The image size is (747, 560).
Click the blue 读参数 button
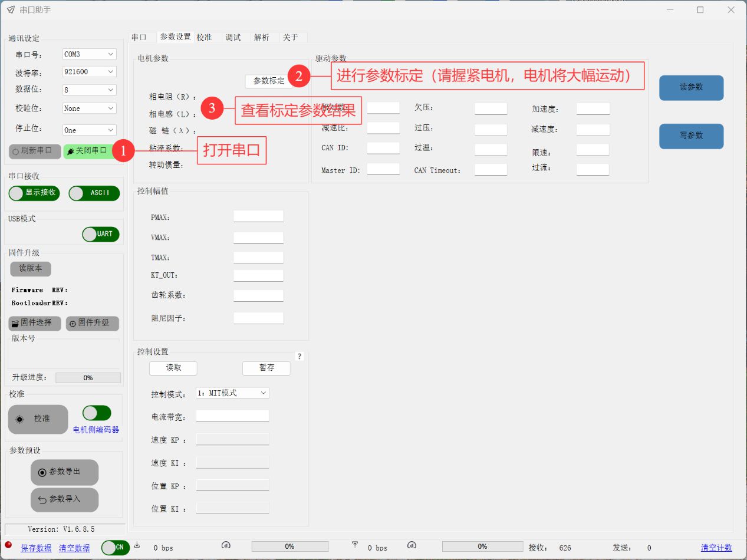click(x=691, y=87)
